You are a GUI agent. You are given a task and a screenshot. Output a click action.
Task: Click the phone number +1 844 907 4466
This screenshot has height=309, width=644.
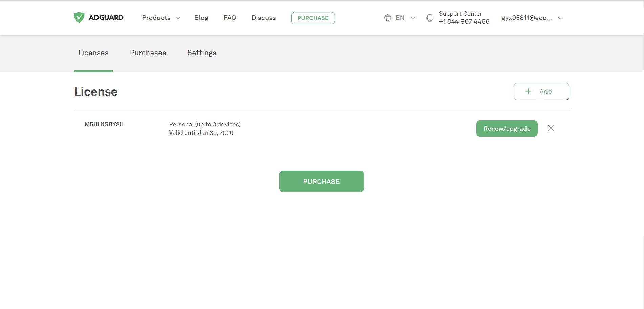[464, 21]
